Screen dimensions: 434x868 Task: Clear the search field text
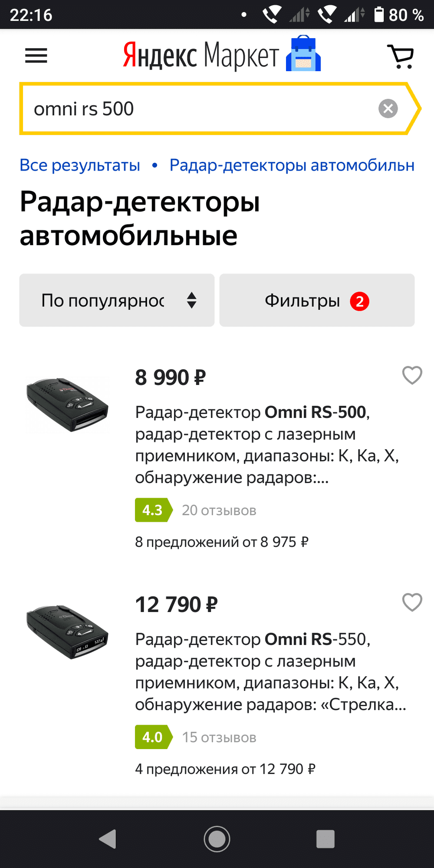(388, 108)
